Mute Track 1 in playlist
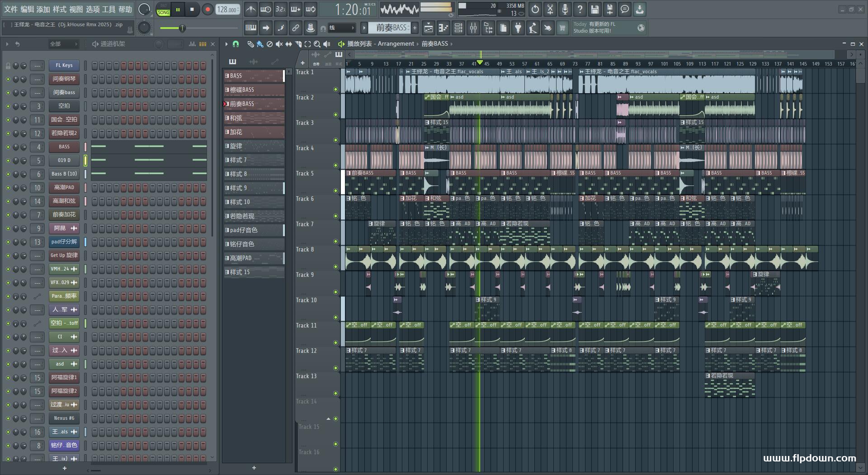The width and height of the screenshot is (868, 475). point(335,89)
